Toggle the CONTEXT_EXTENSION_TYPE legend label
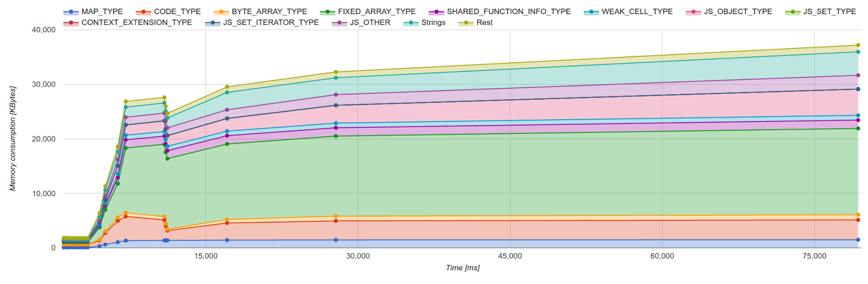868x284 pixels. (137, 22)
